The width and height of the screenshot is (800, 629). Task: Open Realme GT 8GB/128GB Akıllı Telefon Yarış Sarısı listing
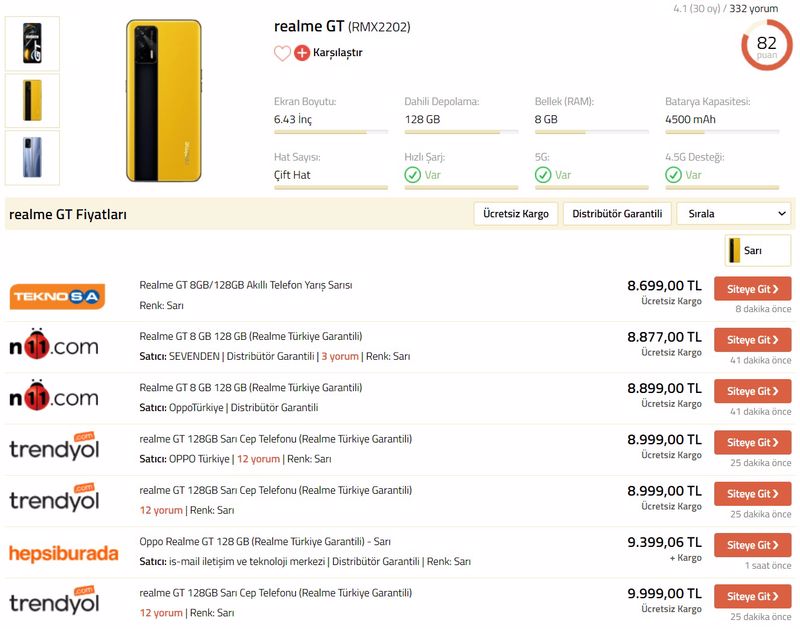[246, 285]
